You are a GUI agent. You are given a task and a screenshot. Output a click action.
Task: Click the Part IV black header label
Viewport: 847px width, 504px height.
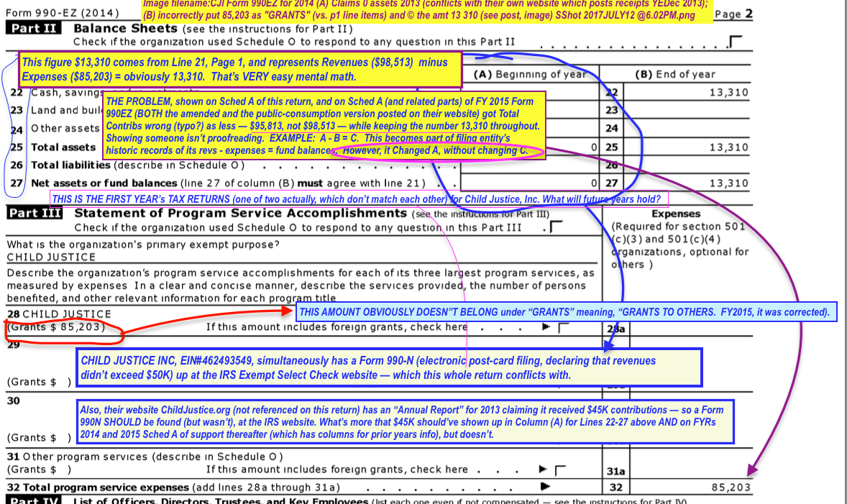click(33, 500)
